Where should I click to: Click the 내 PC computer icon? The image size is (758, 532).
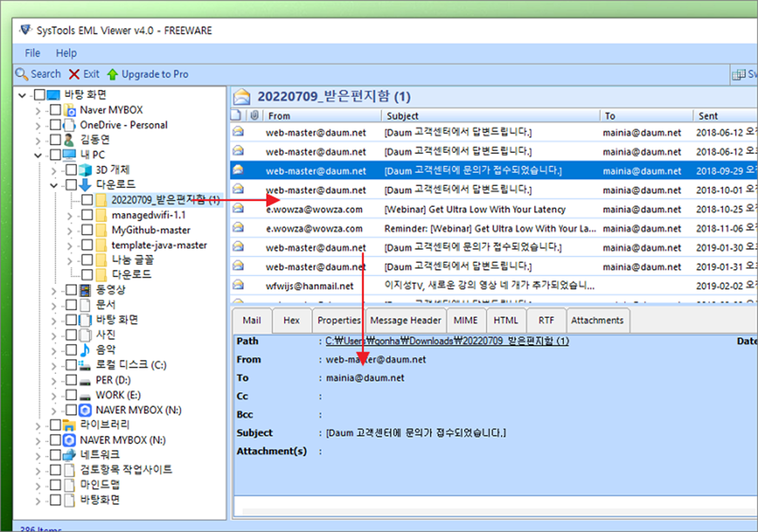70,155
